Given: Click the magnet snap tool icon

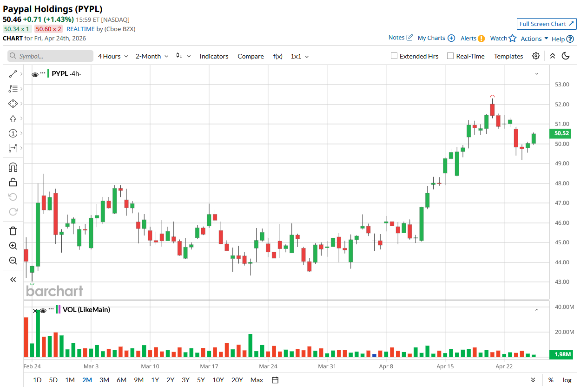Looking at the screenshot, I should coord(13,167).
